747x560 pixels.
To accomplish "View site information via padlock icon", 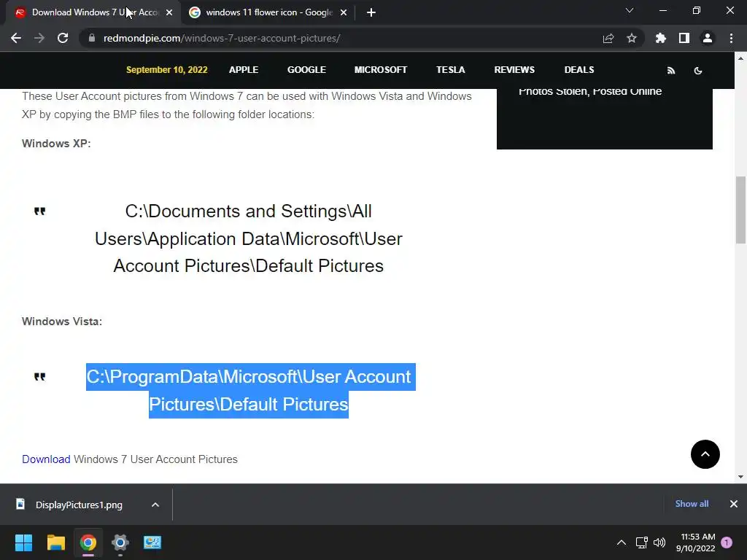I will pyautogui.click(x=92, y=38).
